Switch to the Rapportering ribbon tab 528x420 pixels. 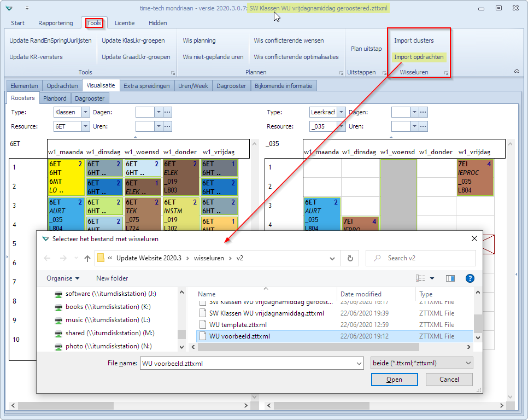(56, 23)
